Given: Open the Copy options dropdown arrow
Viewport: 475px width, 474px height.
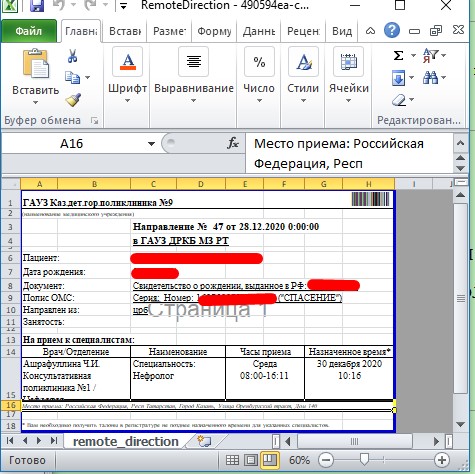Looking at the screenshot, I should pyautogui.click(x=87, y=77).
